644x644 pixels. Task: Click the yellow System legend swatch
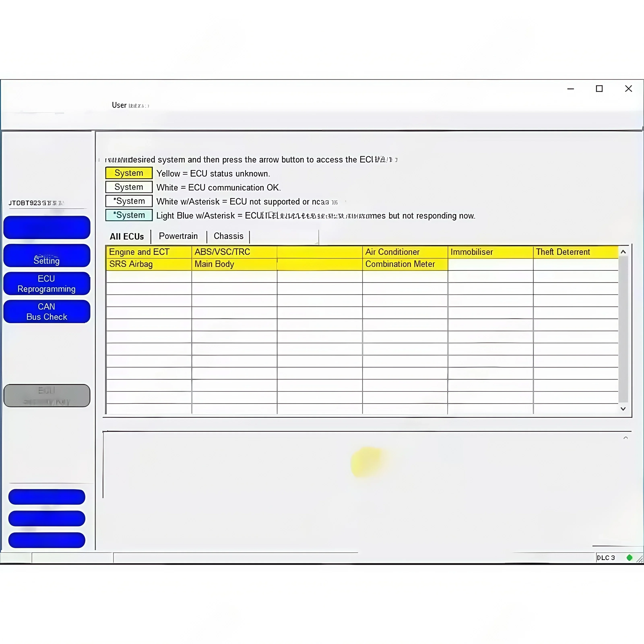[129, 173]
